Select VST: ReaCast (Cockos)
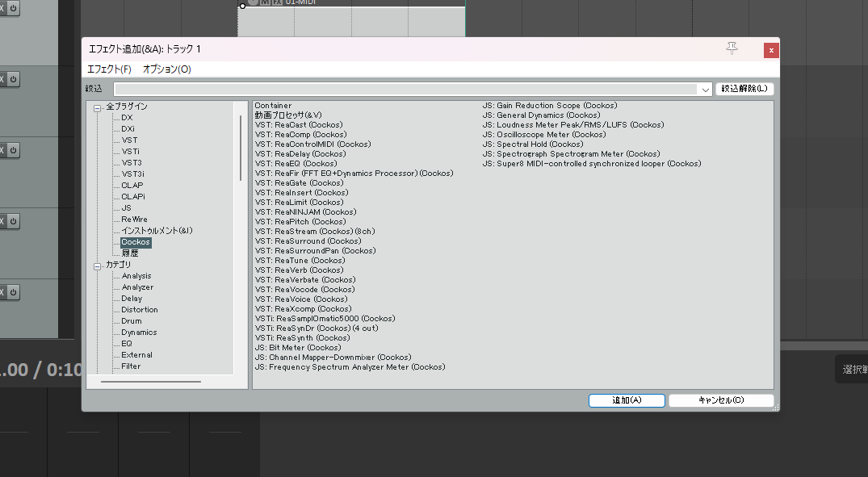The image size is (868, 477). click(299, 125)
